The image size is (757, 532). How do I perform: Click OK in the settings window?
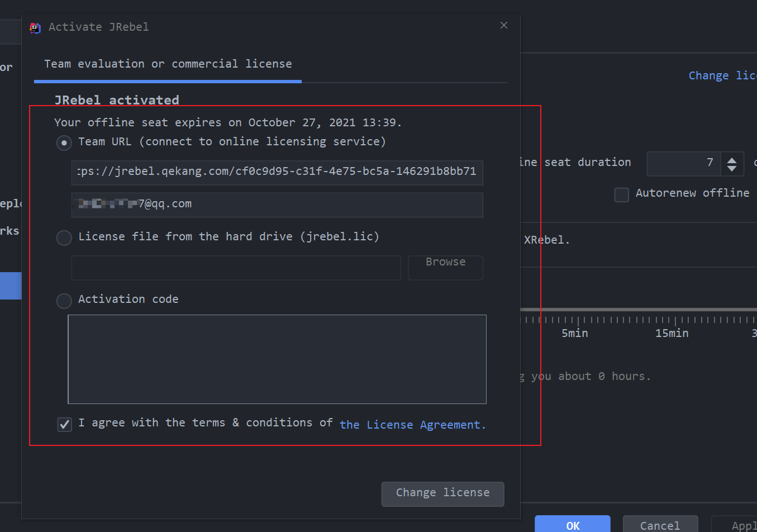click(573, 524)
